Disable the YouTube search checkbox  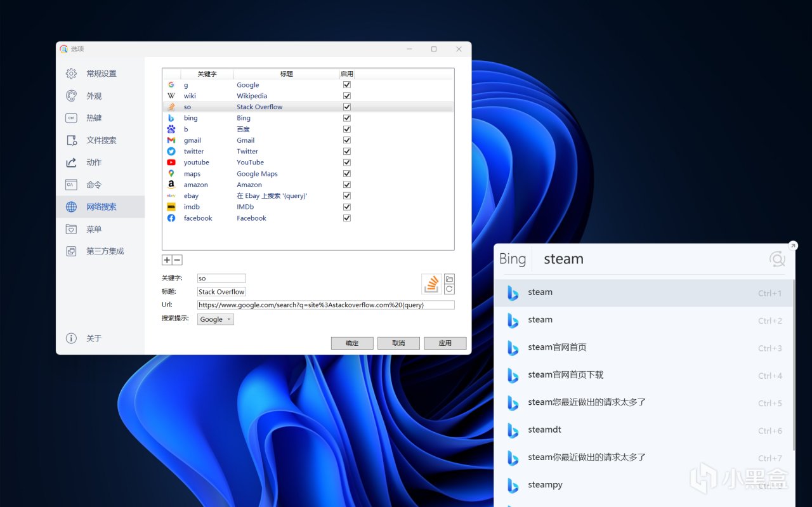coord(347,162)
